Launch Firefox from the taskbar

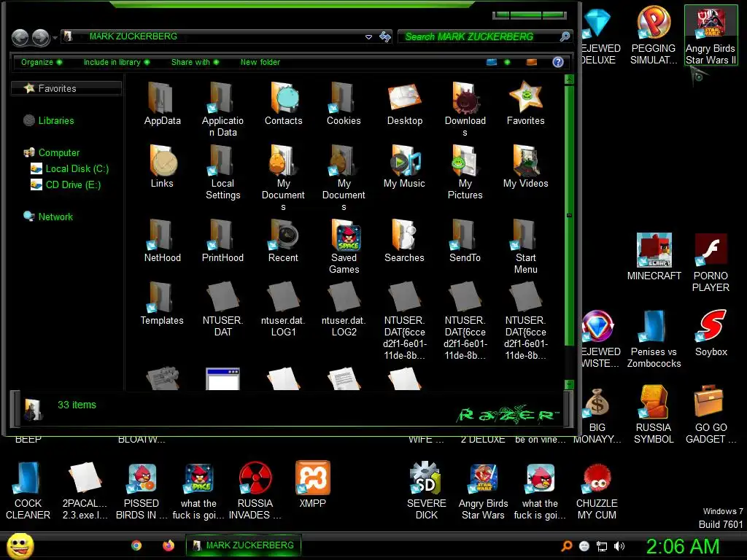[169, 545]
